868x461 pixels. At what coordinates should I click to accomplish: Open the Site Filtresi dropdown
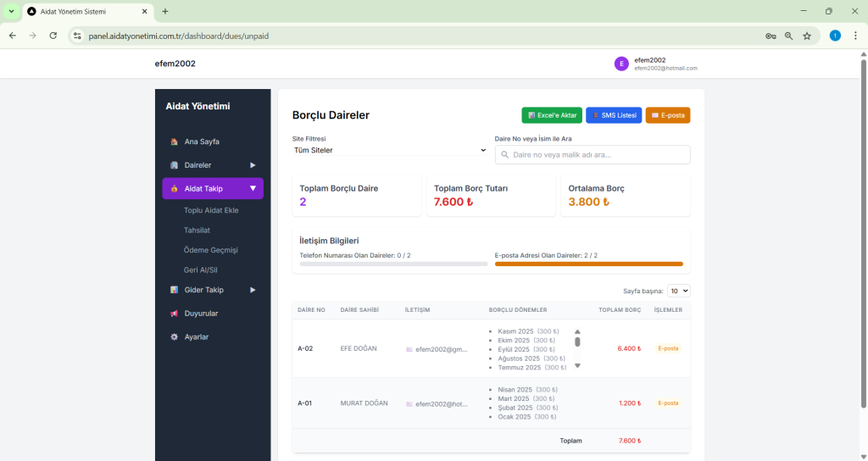click(x=390, y=150)
